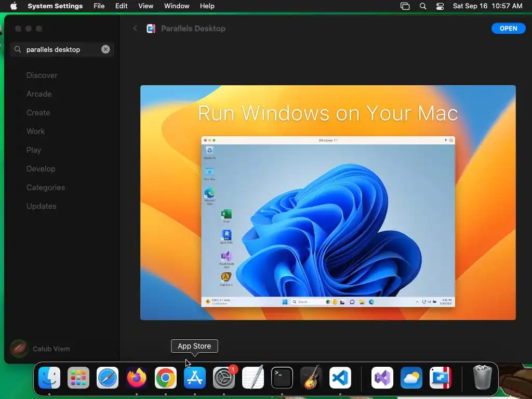Open Control Center in menu bar
This screenshot has height=399, width=532.
[x=440, y=6]
